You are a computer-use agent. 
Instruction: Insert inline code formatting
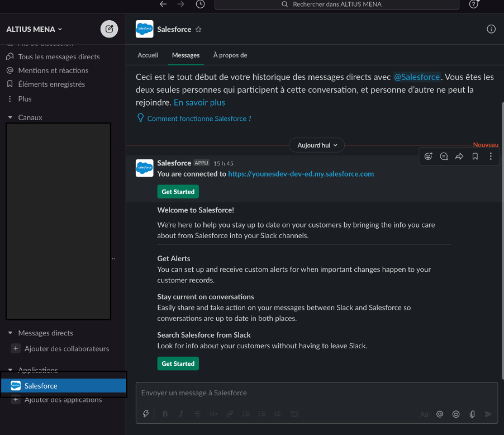pos(213,414)
